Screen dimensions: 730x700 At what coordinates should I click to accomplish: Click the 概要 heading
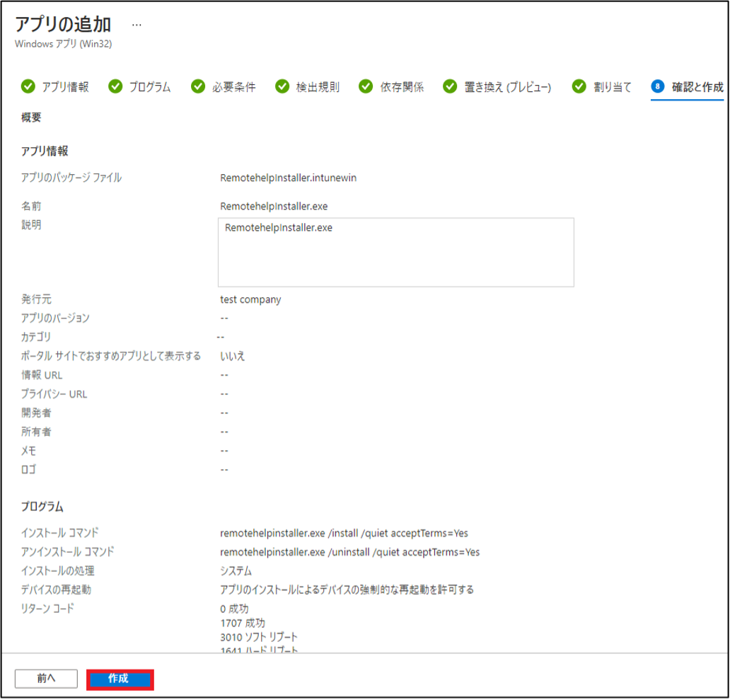point(31,117)
